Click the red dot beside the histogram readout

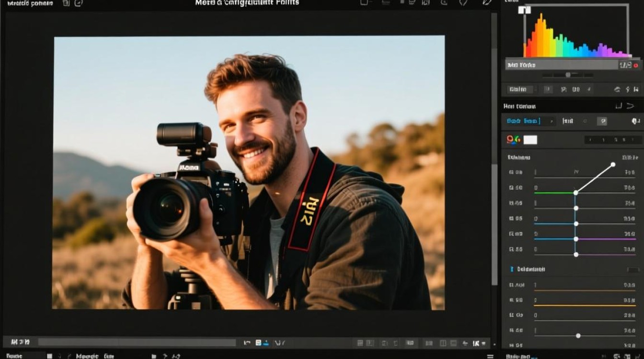tap(636, 66)
